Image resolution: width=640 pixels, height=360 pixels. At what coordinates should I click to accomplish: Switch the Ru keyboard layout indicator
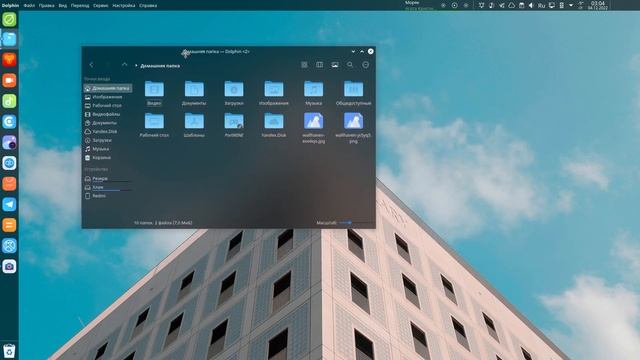[541, 5]
